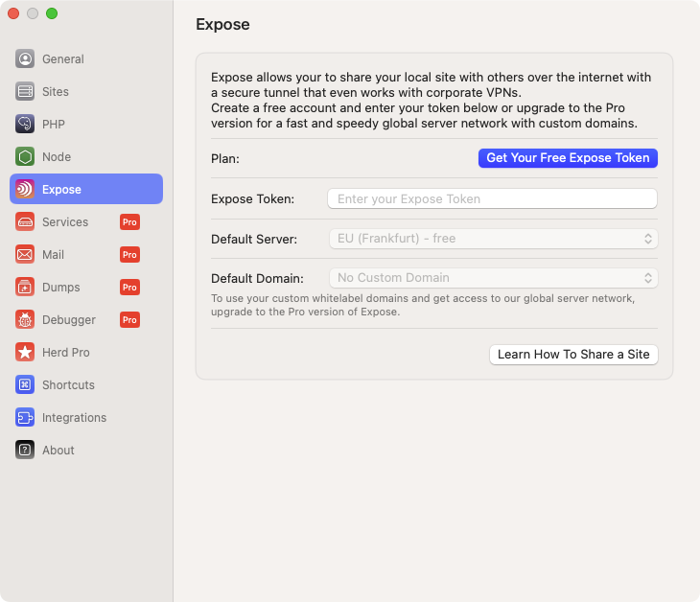Expand the Default Server dropdown
The width and height of the screenshot is (700, 602).
[492, 239]
